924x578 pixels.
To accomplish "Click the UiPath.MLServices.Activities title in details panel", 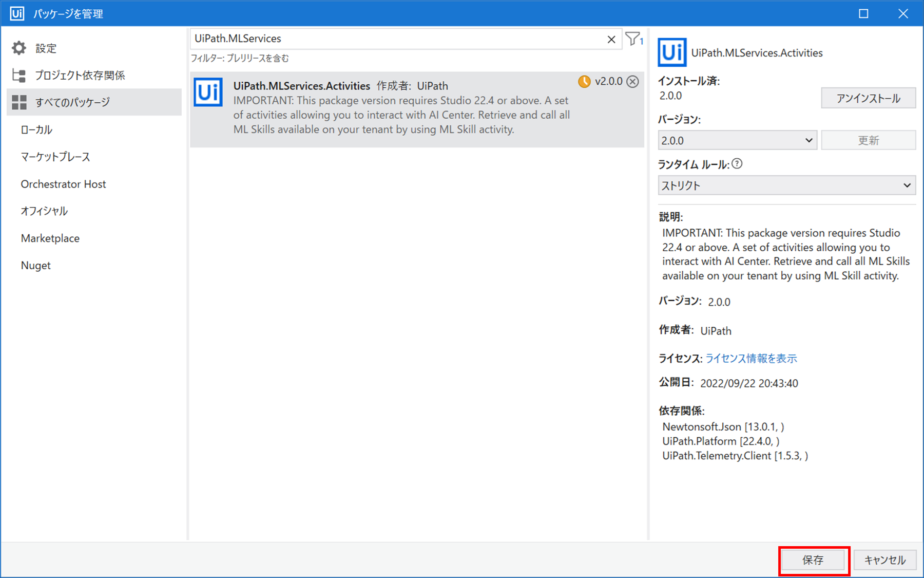I will 757,53.
